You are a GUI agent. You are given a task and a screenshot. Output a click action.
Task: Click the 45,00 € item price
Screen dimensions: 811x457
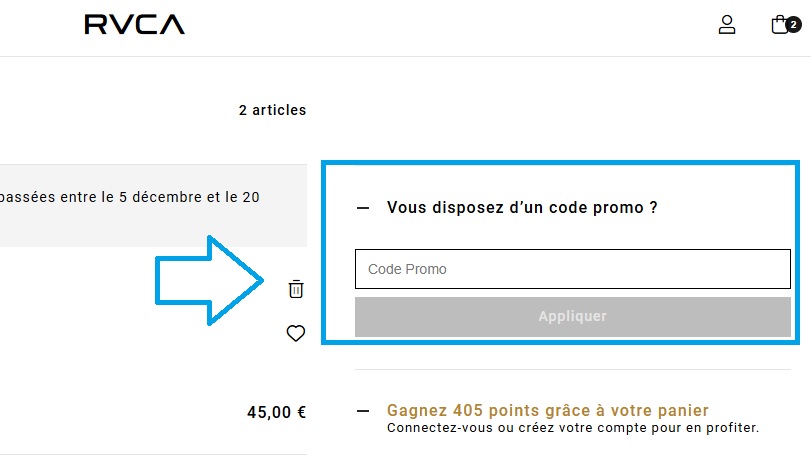[277, 412]
